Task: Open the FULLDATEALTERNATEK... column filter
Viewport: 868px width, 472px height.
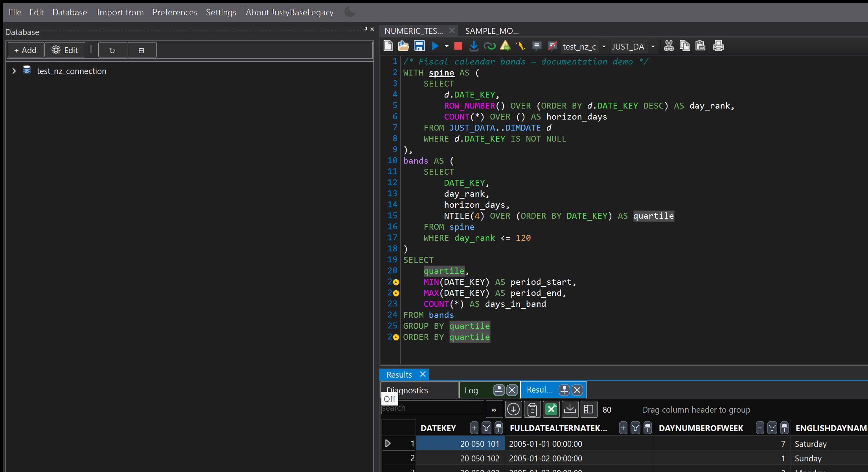Action: point(635,428)
